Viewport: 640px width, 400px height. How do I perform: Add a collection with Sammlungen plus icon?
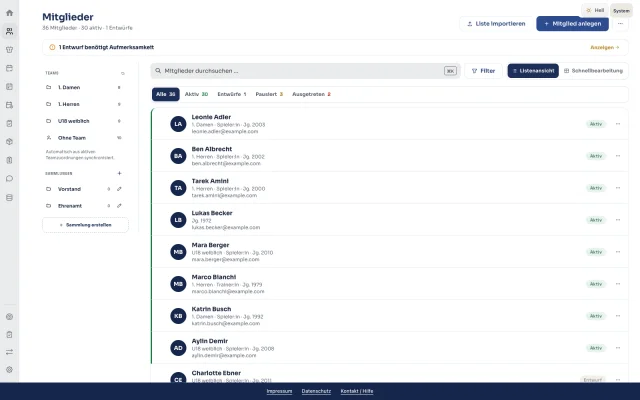coord(119,173)
